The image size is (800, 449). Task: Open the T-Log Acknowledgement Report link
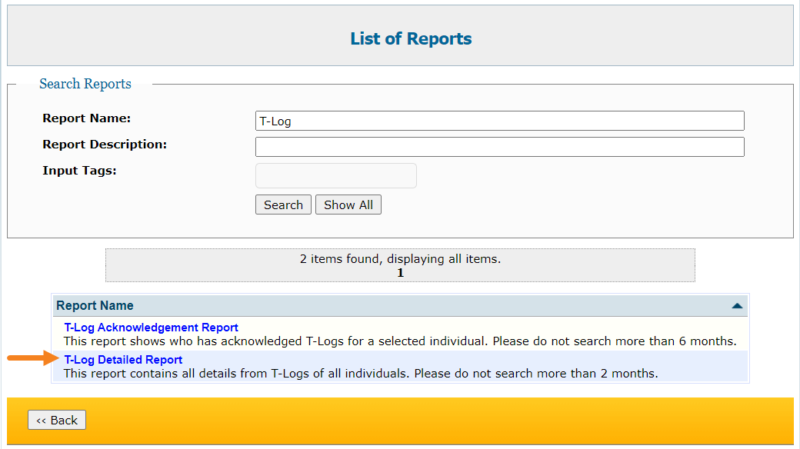[150, 327]
